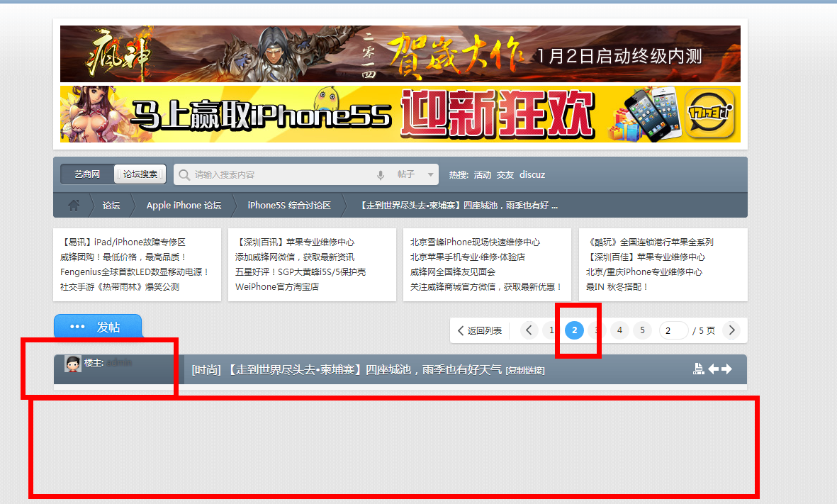Open 北京苹果手机专业·维修·体验店 link
This screenshot has height=504, width=837.
point(468,257)
